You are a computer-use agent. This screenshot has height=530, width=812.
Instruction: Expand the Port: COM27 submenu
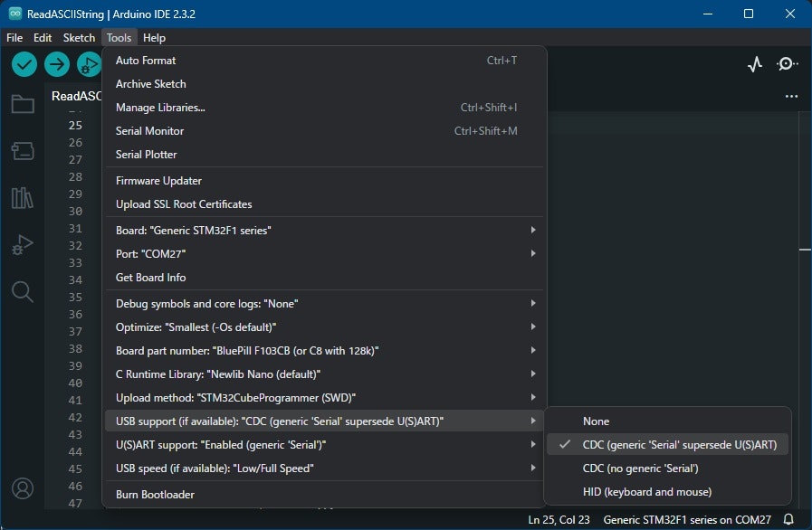[325, 253]
